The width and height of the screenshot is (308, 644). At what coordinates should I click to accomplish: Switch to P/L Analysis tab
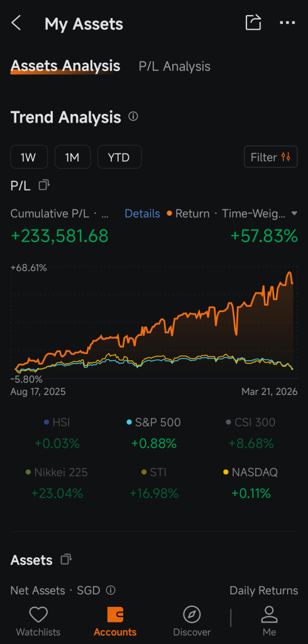point(175,67)
